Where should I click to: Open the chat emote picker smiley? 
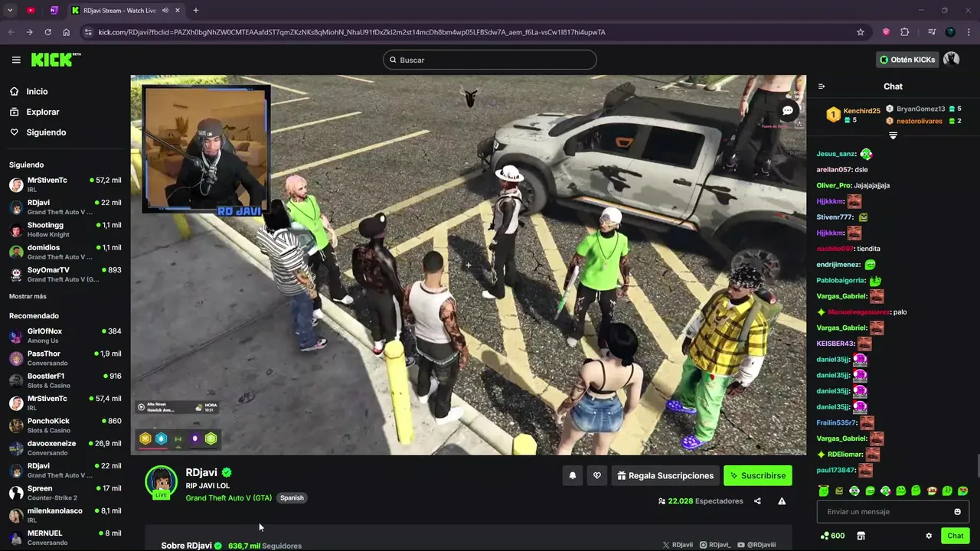957,512
